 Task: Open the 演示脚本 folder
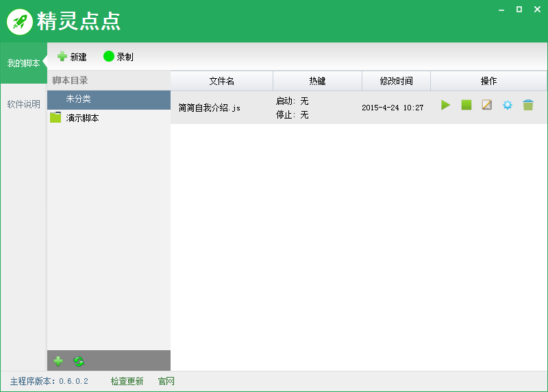(82, 118)
